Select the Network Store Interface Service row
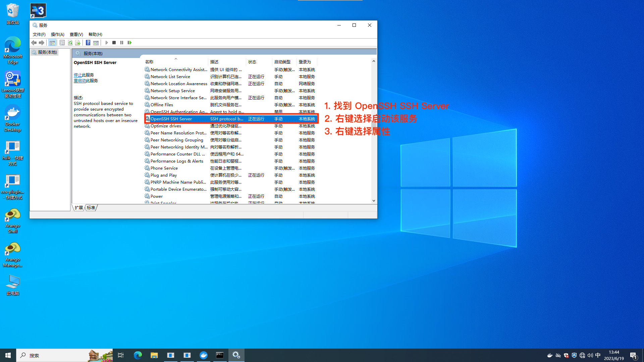 pos(231,98)
